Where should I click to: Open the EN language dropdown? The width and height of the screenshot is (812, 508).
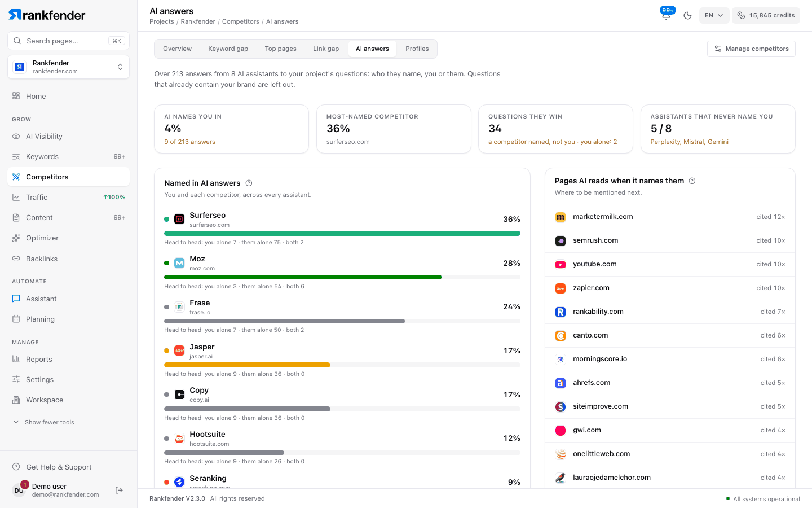click(x=714, y=15)
